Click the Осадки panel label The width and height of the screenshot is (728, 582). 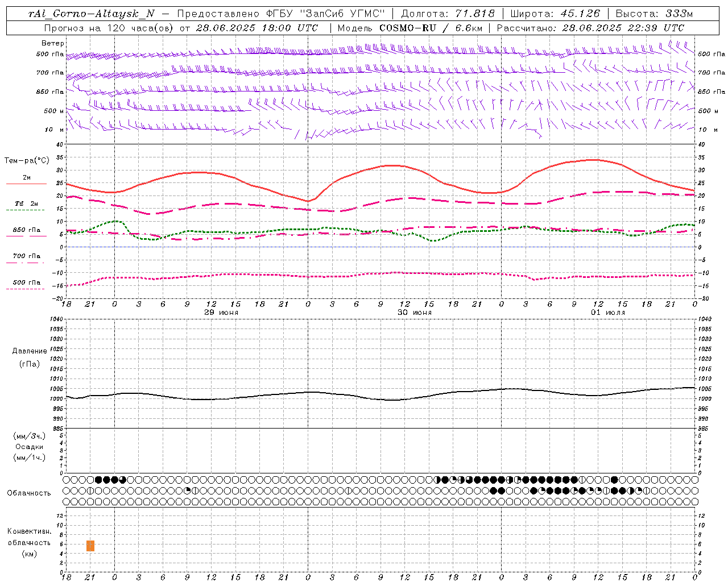[30, 447]
